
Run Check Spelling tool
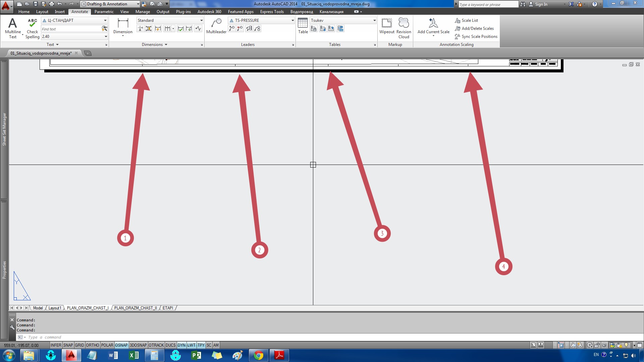click(32, 28)
